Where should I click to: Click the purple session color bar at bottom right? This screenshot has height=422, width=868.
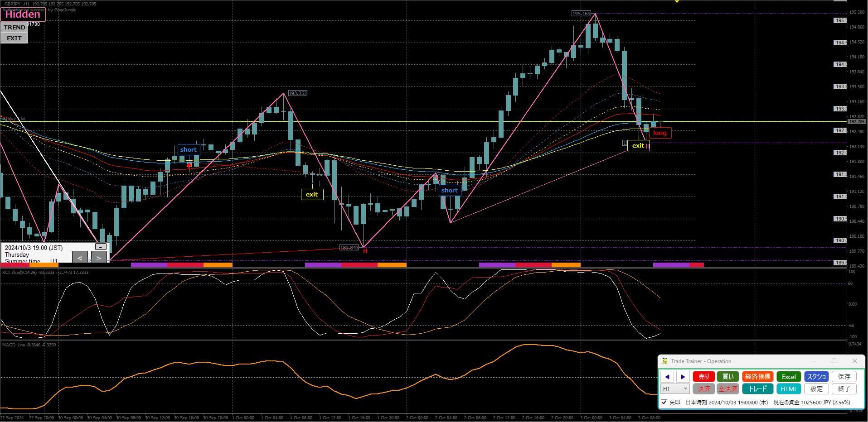pyautogui.click(x=671, y=265)
